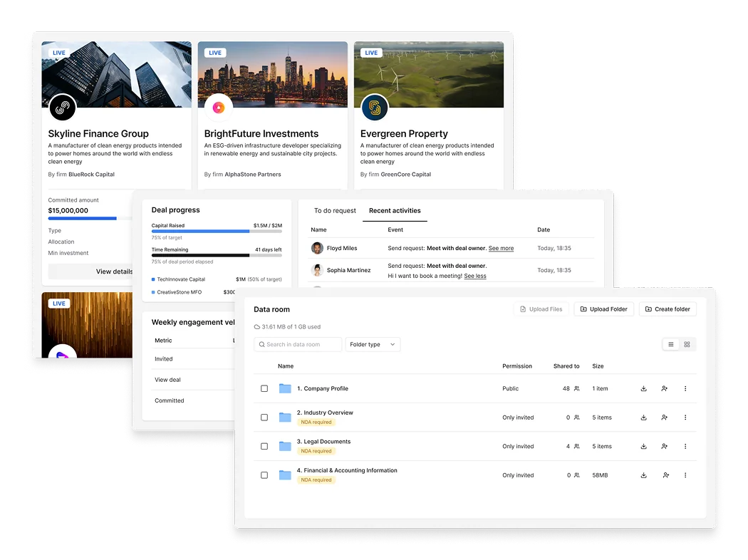Open the three-dot menu for Legal Documents
748x560 pixels.
pos(685,446)
